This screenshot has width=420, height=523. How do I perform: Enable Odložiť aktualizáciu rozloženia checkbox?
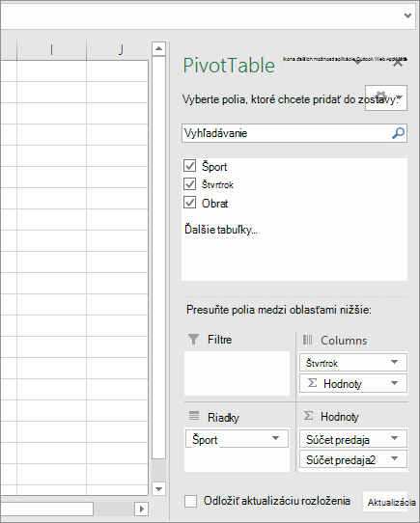(x=190, y=501)
